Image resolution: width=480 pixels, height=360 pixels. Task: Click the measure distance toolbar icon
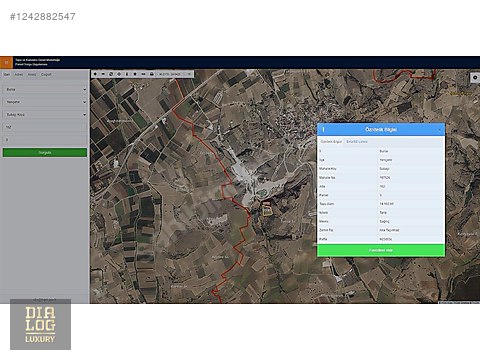tap(143, 74)
